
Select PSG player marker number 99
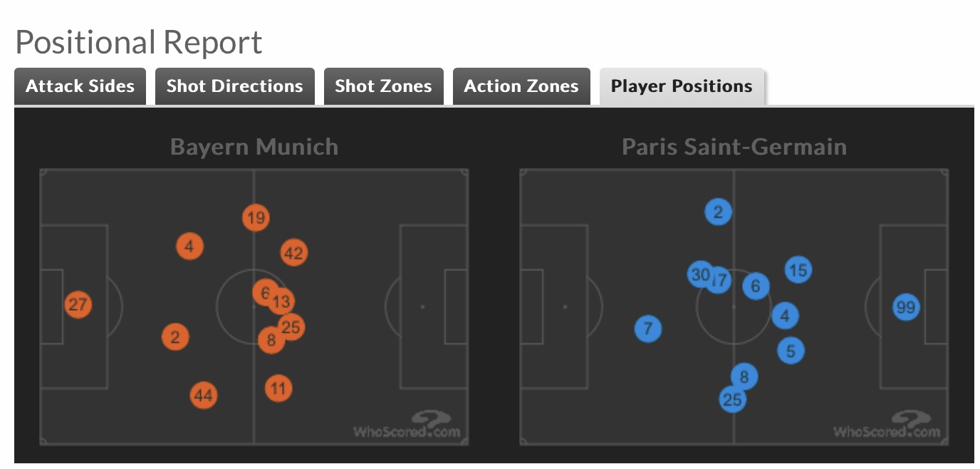click(x=906, y=308)
